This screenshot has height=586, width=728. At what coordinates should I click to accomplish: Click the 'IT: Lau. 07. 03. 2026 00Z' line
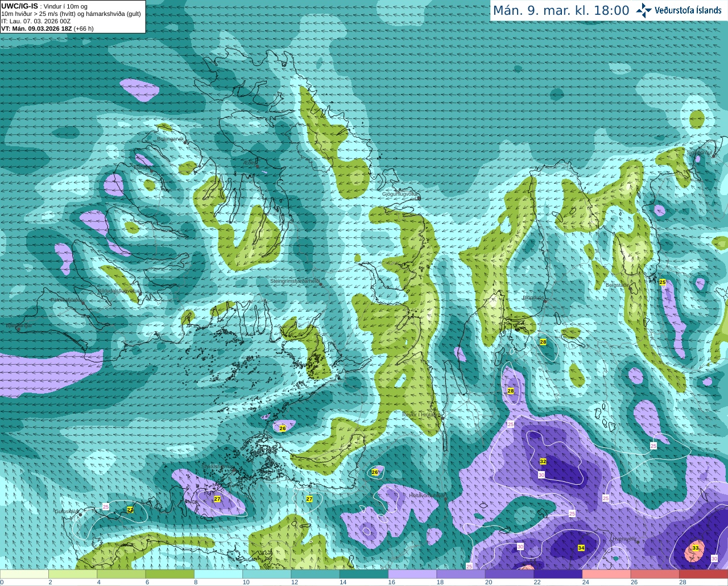tap(36, 21)
